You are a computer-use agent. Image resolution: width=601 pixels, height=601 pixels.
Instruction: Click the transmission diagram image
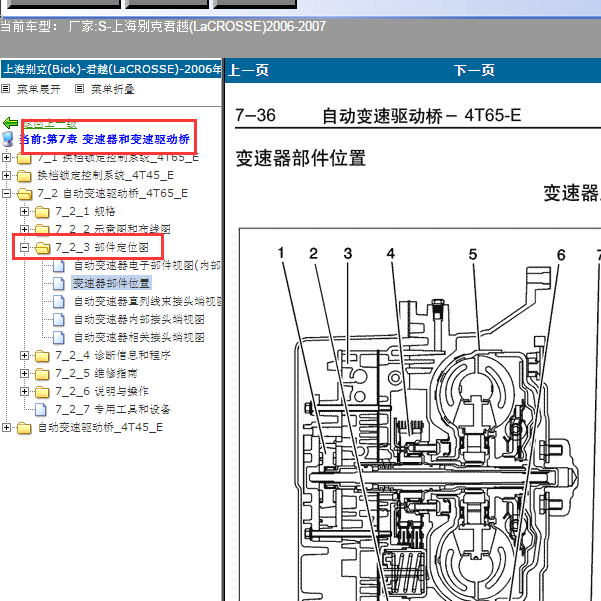[x=420, y=414]
